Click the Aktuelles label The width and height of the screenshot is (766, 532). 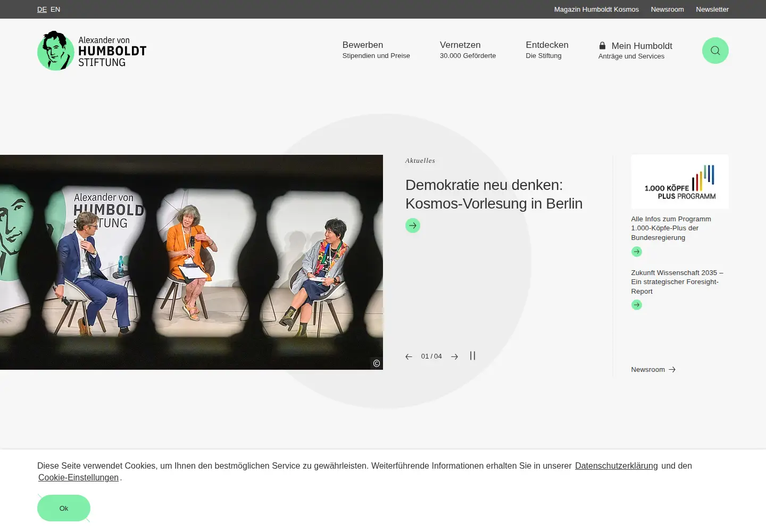(x=420, y=161)
